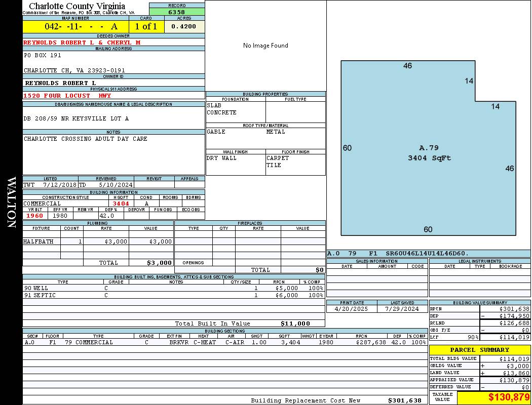Viewport: 532px width, 405px height.
Task: Click the '1 of 1' card indicator
Action: click(x=146, y=26)
